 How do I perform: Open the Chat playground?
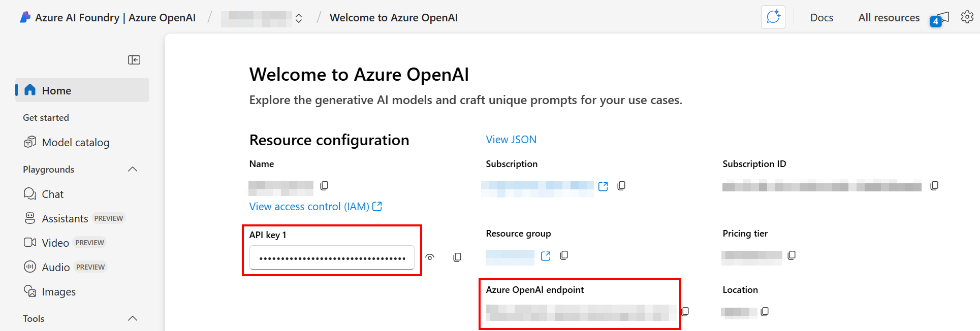click(x=44, y=194)
